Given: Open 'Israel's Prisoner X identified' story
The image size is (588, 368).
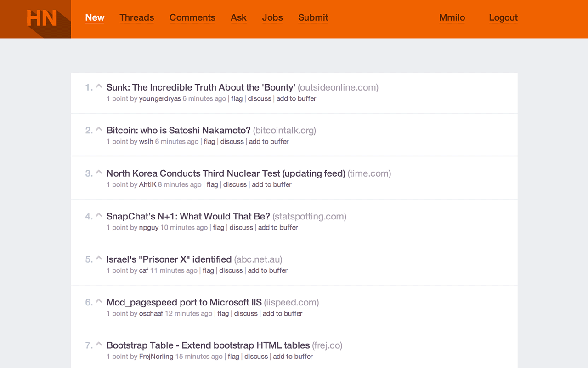Looking at the screenshot, I should 169,259.
